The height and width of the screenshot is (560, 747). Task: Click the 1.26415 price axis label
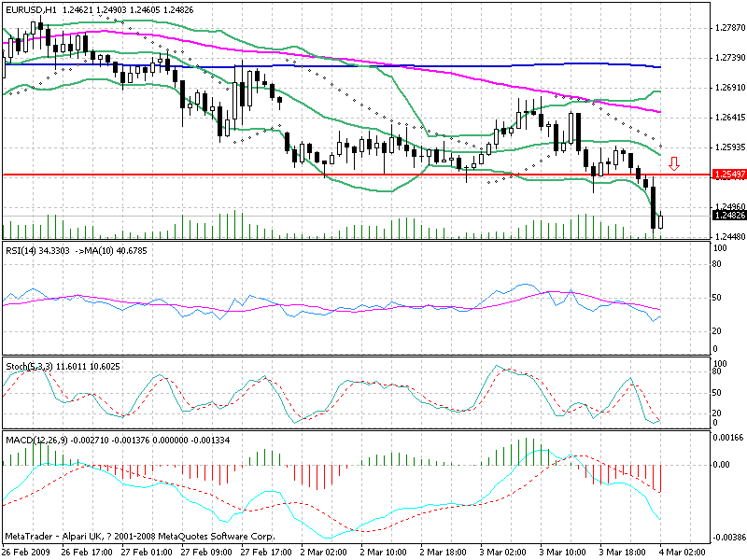point(730,118)
